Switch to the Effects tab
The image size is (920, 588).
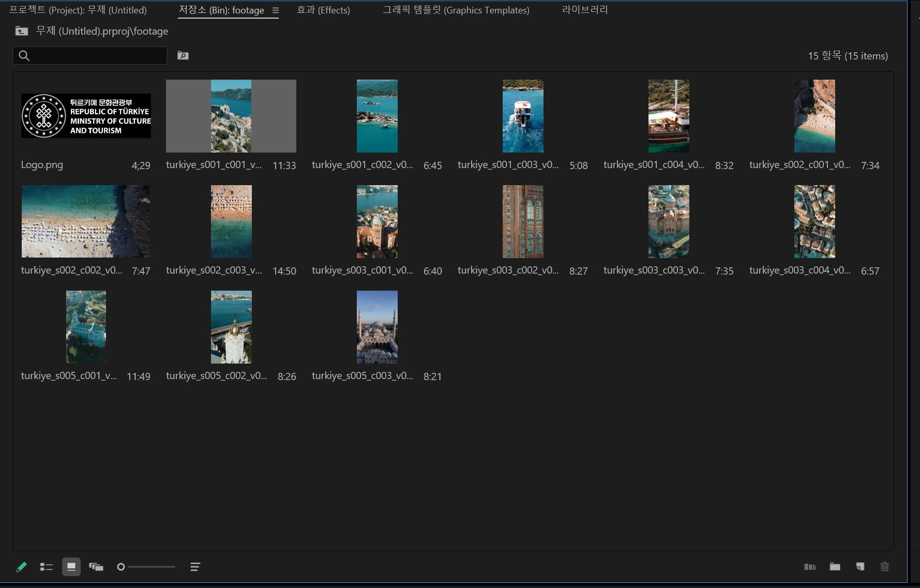[323, 10]
